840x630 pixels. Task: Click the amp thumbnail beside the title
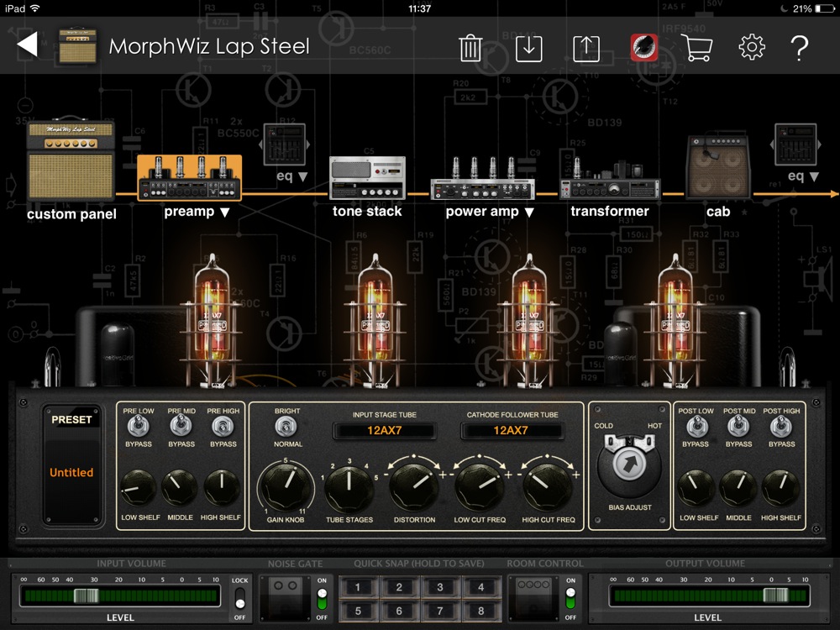pyautogui.click(x=77, y=45)
